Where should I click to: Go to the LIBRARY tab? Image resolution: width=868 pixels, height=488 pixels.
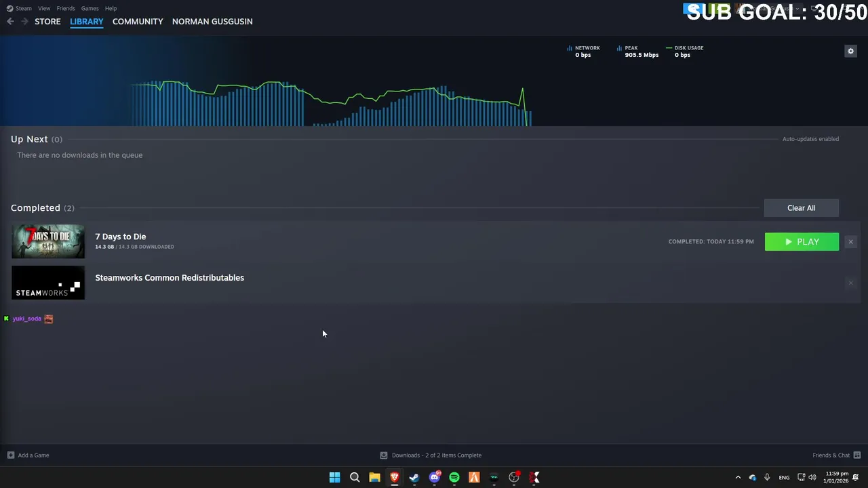coord(87,22)
